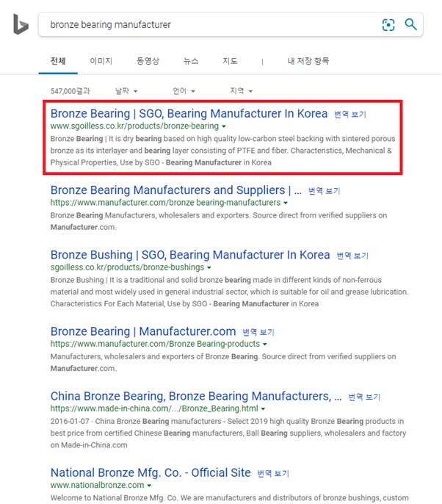Open the 내 저장 항목 tab
Screen dimensions: 442x504
point(308,61)
